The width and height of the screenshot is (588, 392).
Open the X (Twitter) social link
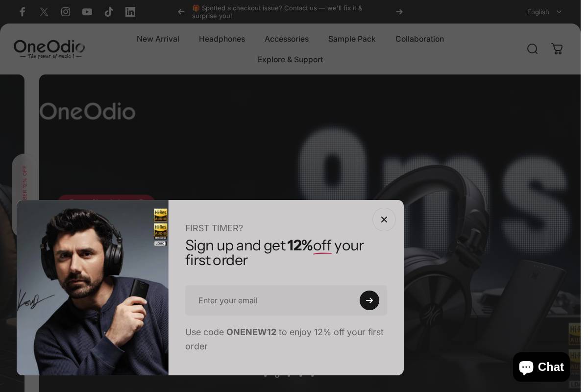tap(44, 12)
